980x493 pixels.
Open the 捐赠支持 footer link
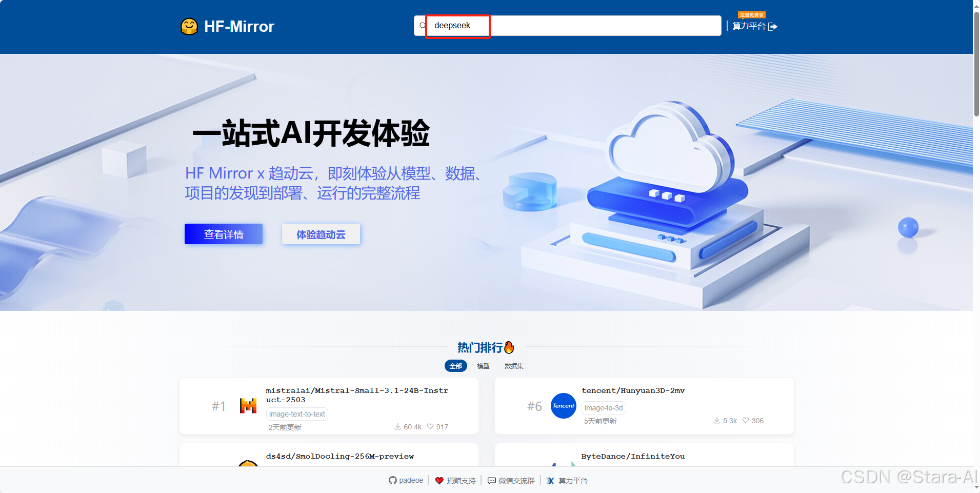[461, 481]
